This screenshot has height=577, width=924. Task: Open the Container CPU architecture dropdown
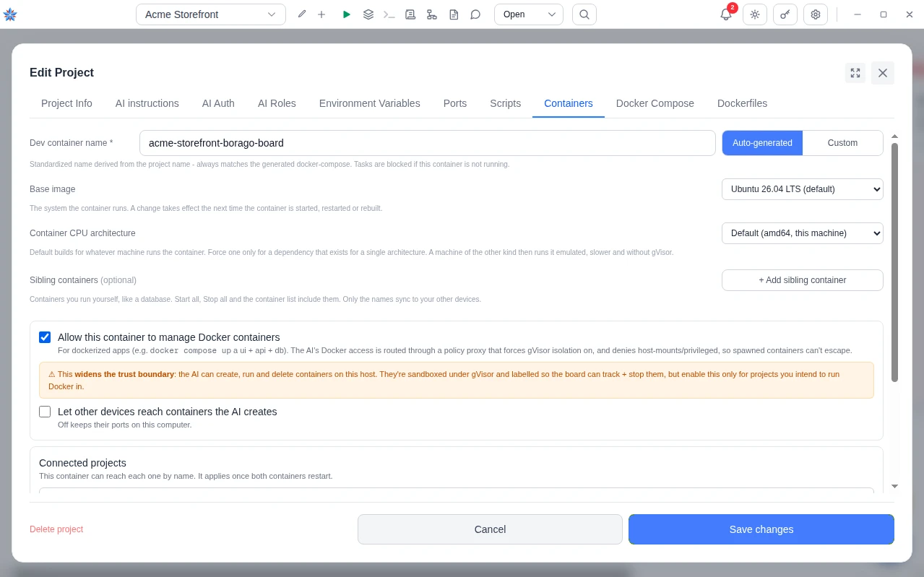[803, 233]
